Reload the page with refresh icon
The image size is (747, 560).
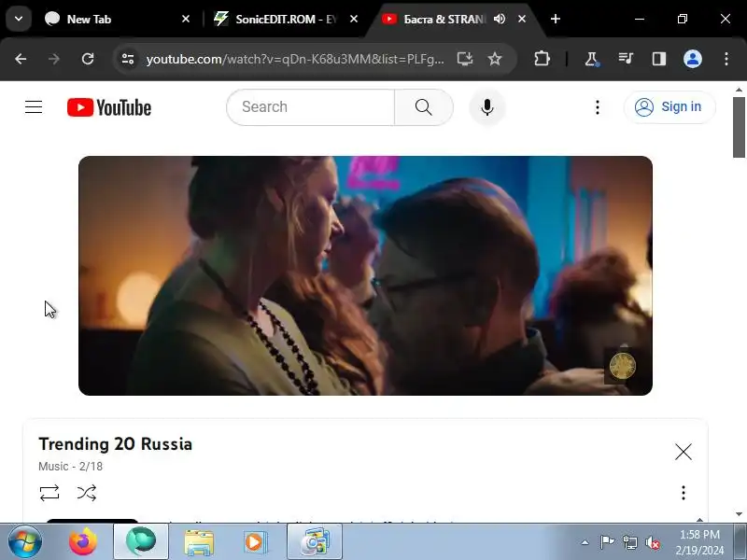pyautogui.click(x=88, y=59)
